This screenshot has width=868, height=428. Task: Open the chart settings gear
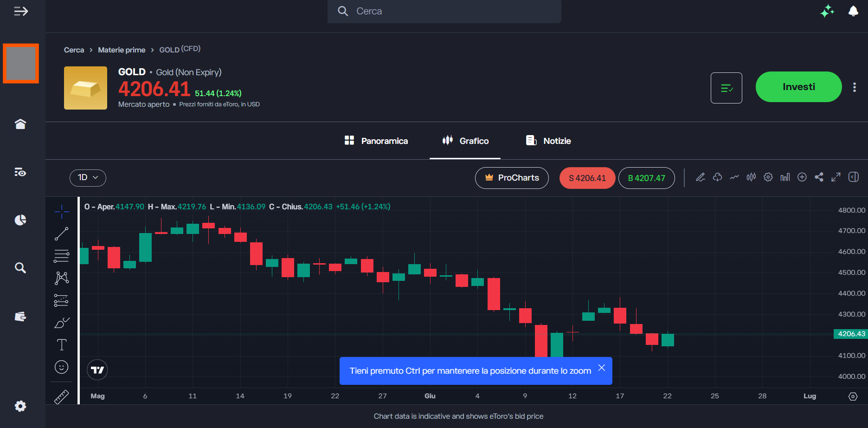coord(768,177)
